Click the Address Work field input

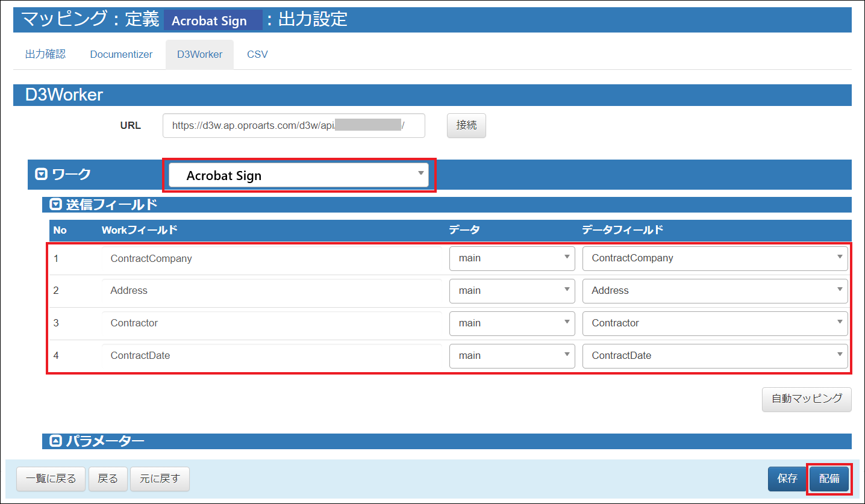tap(272, 291)
